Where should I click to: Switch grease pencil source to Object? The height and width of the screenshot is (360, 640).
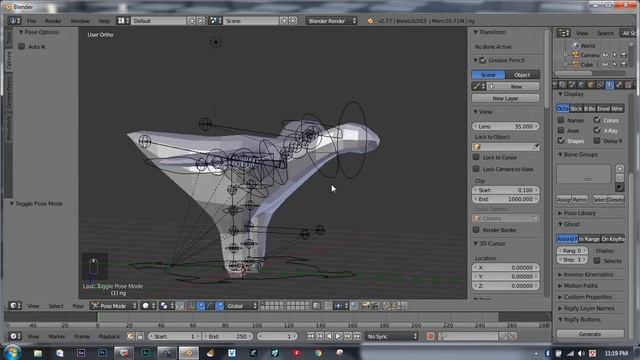(522, 75)
